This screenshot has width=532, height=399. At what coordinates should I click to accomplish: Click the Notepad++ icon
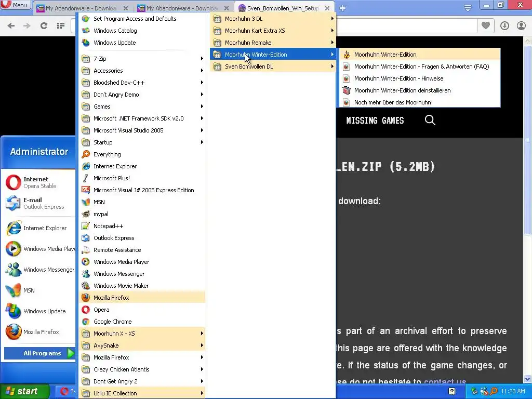[x=86, y=226]
